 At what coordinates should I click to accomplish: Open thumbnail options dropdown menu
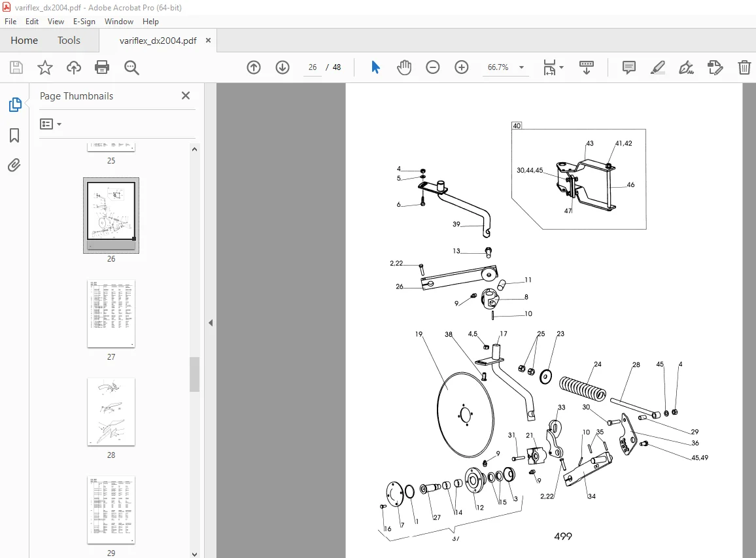(50, 124)
